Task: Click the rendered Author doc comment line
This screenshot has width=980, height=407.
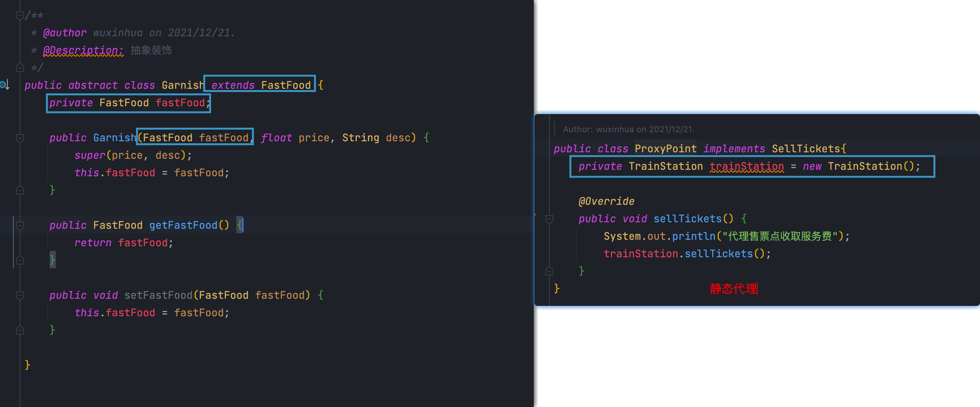Action: point(628,130)
